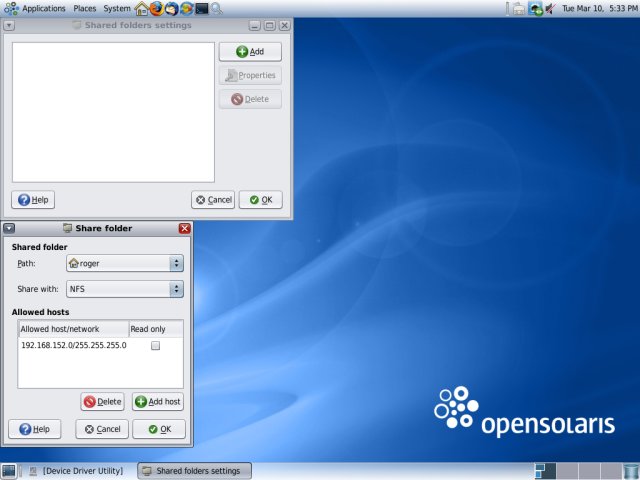Launch the Firefox browser from the panel
This screenshot has width=640, height=480.
click(156, 9)
